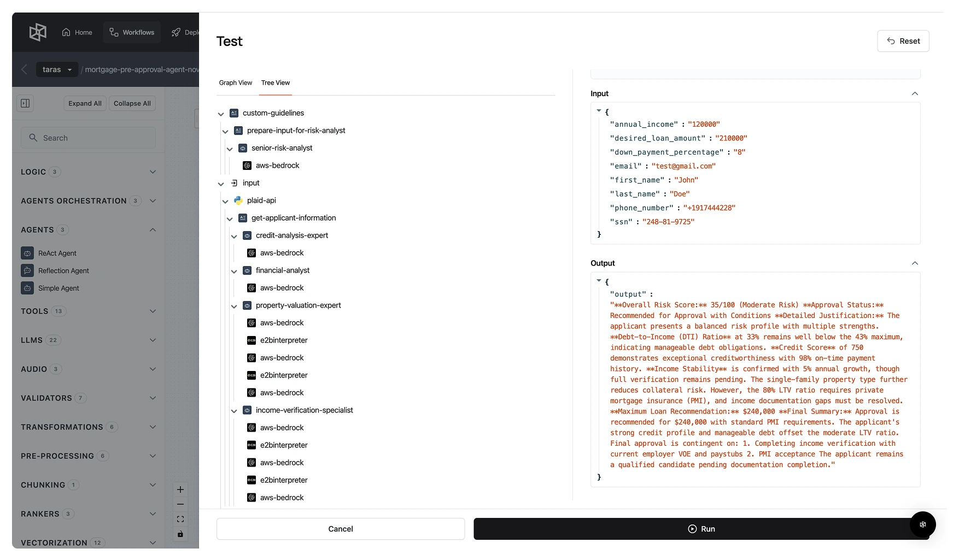
Task: Expand the AUDIO section
Action: [89, 369]
